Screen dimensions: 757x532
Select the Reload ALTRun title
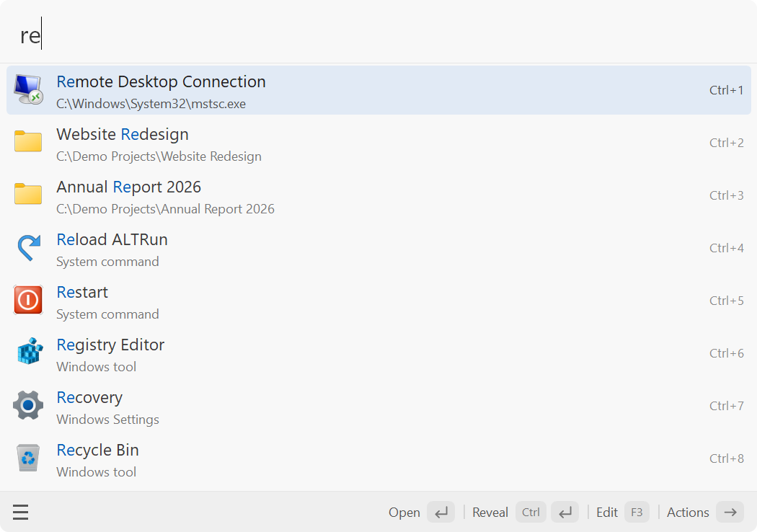(112, 239)
